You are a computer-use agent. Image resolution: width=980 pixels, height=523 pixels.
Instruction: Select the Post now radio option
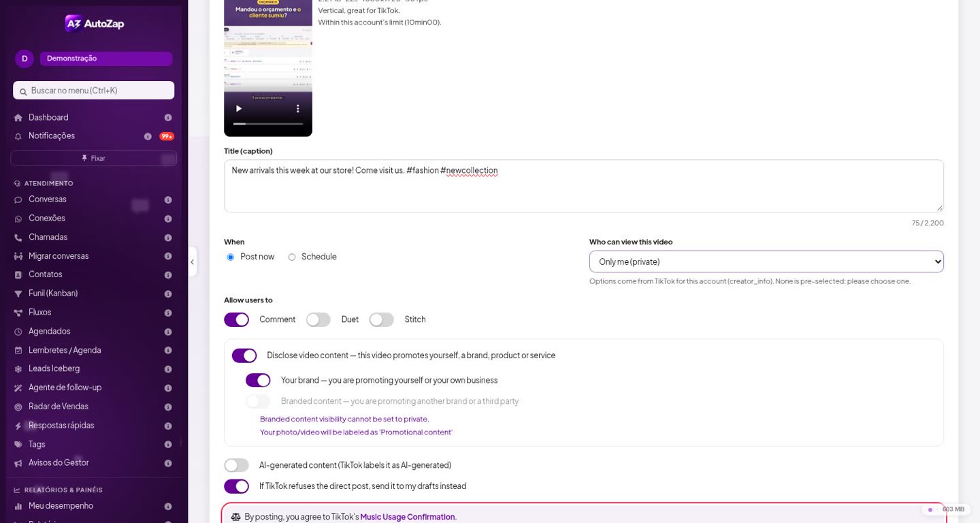pyautogui.click(x=231, y=257)
